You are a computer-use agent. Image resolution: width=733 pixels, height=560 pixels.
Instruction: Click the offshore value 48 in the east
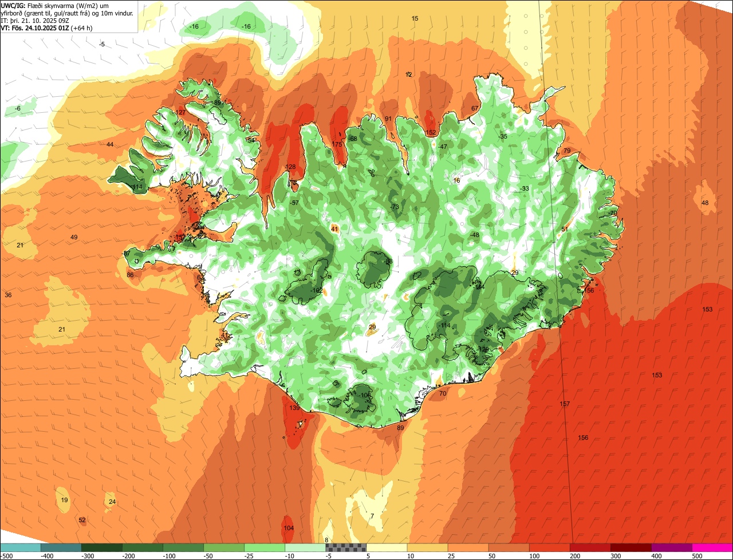(705, 203)
